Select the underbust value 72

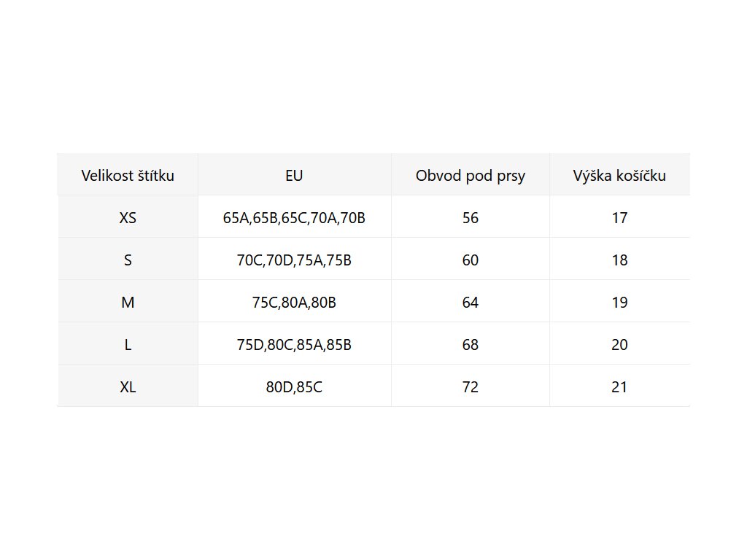[471, 386]
